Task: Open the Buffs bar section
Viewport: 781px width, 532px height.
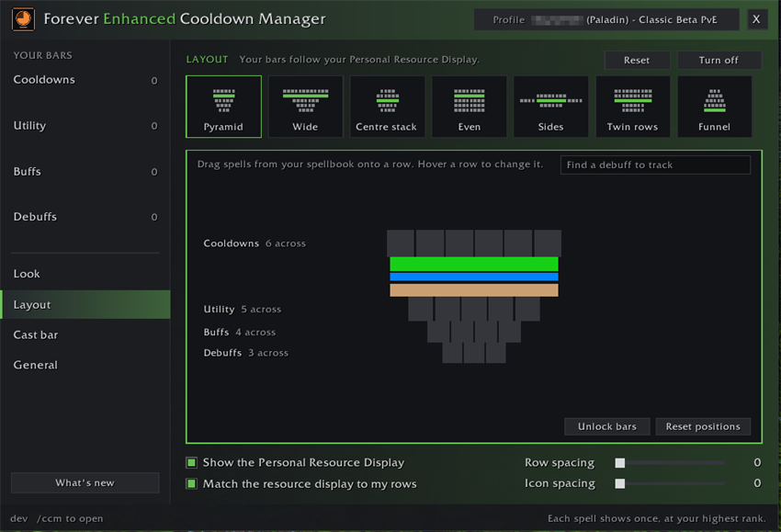Action: tap(85, 172)
